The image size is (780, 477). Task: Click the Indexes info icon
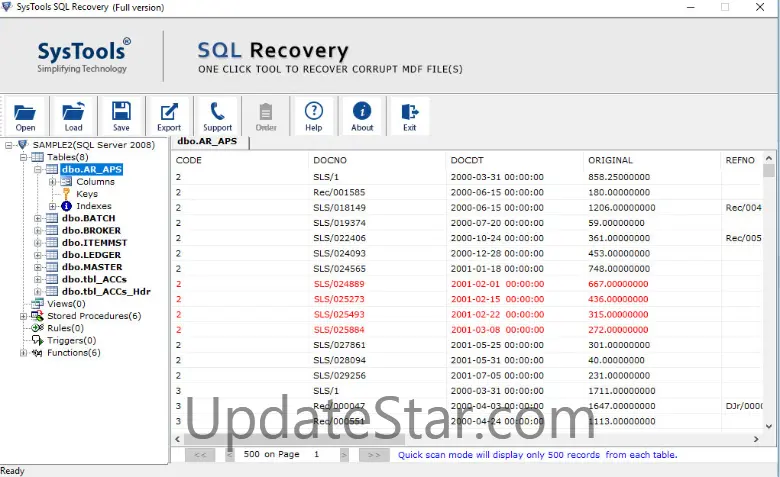click(66, 206)
